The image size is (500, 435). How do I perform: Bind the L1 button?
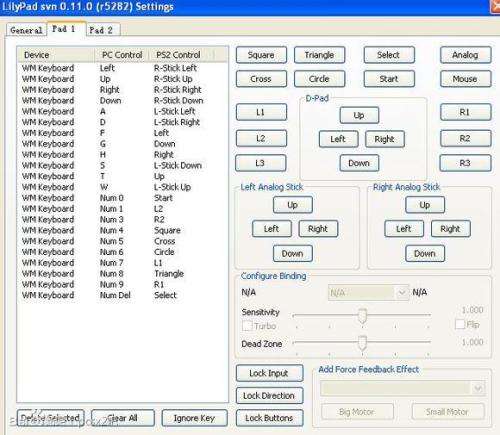[261, 112]
